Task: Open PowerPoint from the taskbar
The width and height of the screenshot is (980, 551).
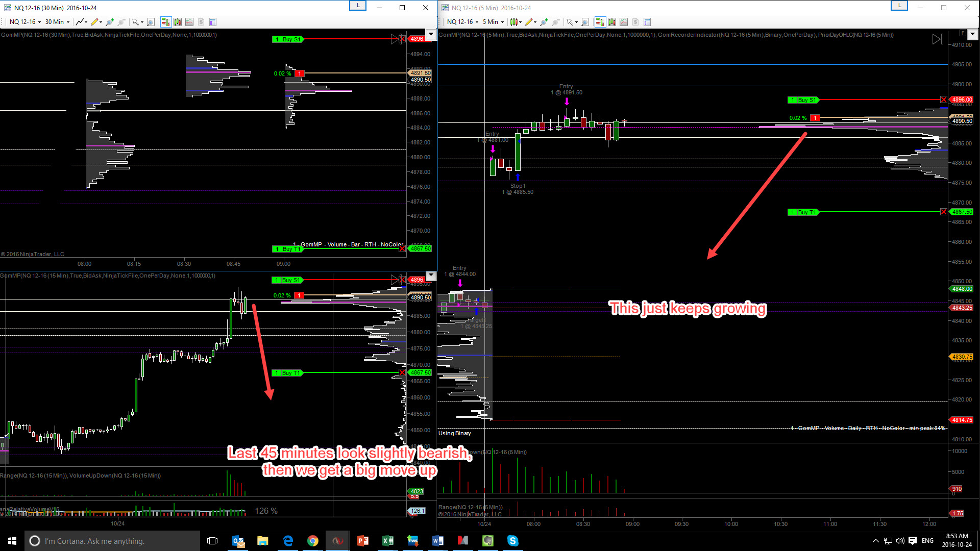Action: 363,541
